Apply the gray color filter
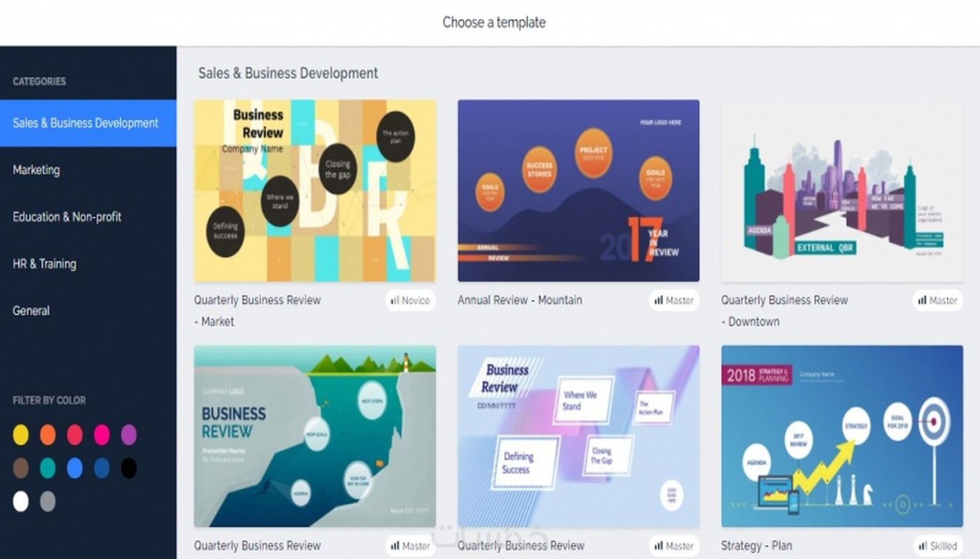Image resolution: width=980 pixels, height=559 pixels. (x=48, y=501)
